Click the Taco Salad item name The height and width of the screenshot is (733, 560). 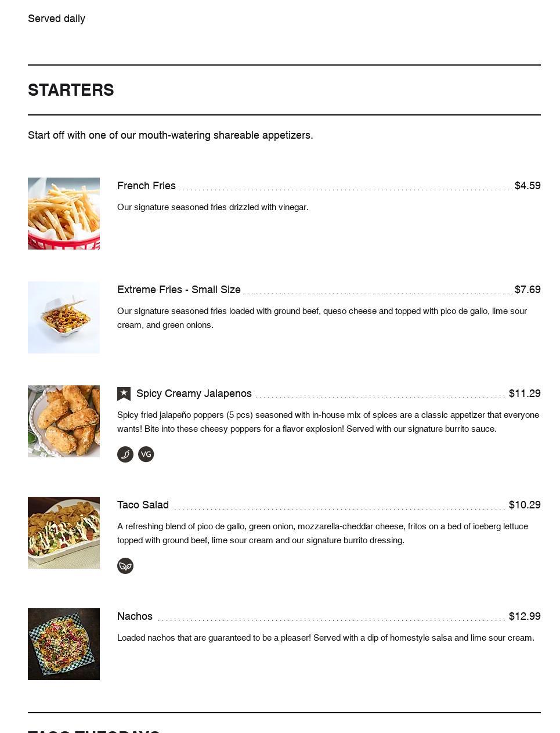(143, 505)
